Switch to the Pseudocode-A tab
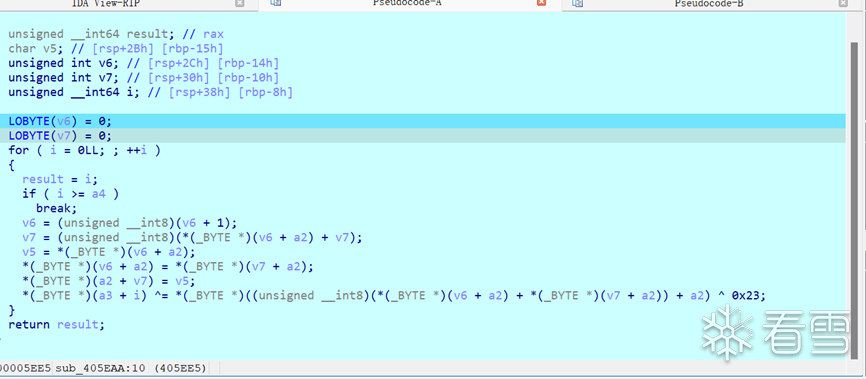 406,4
